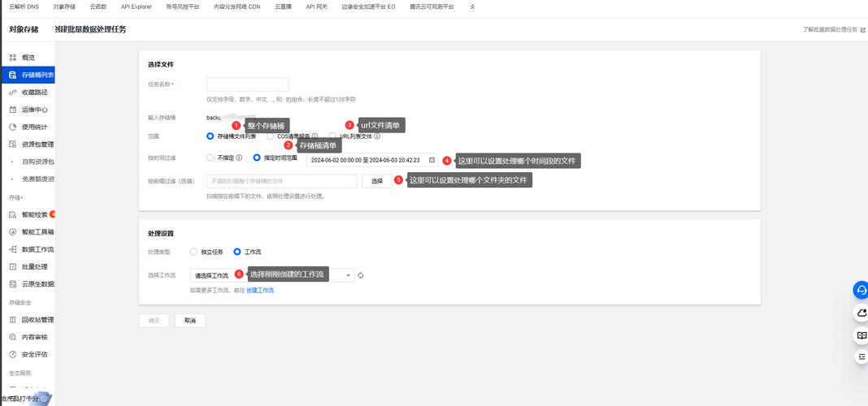
Task: Choose 不指定 for time filter
Action: [x=210, y=158]
